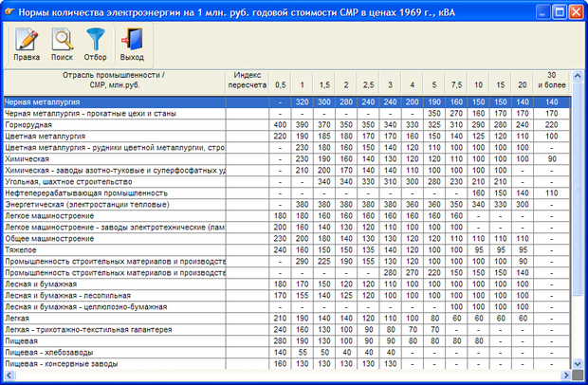
Task: Select Лесная и бумажная - целлюлозно-бумажная row
Action: point(286,306)
